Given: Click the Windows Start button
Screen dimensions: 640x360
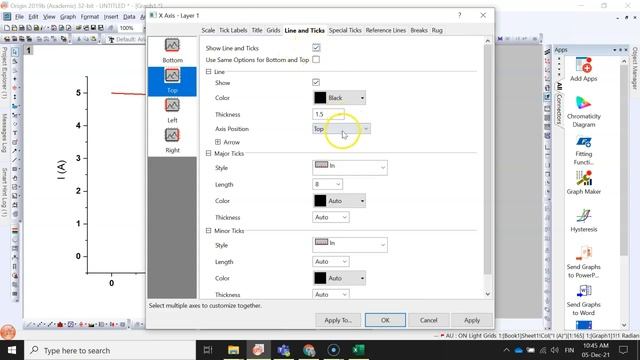Looking at the screenshot, I should point(12,350).
